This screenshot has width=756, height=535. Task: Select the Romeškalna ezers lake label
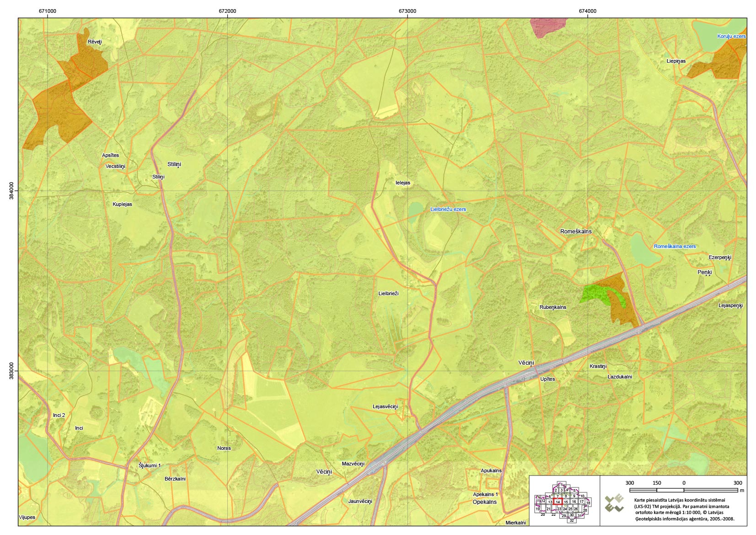point(674,246)
